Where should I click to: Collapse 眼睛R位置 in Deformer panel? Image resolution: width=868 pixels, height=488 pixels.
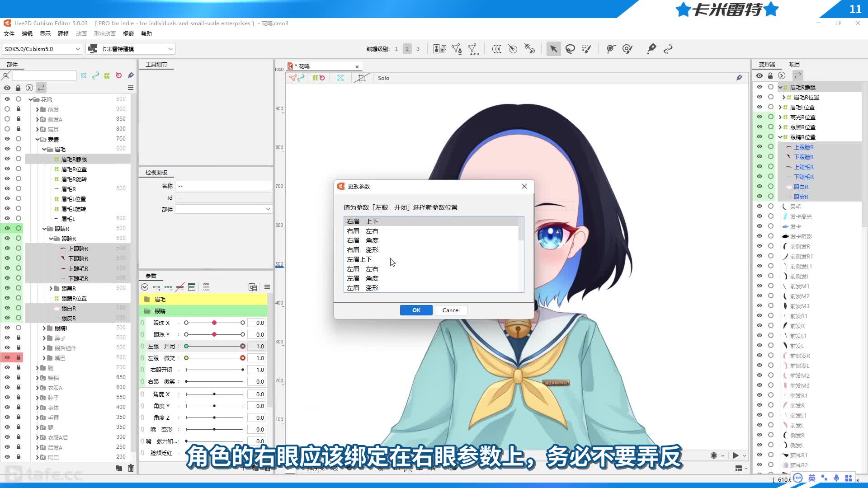[x=780, y=137]
